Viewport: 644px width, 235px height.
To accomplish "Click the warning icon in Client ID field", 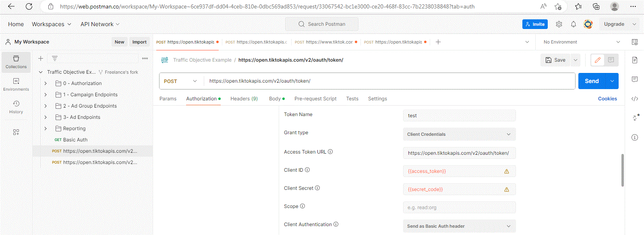I will click(x=507, y=171).
